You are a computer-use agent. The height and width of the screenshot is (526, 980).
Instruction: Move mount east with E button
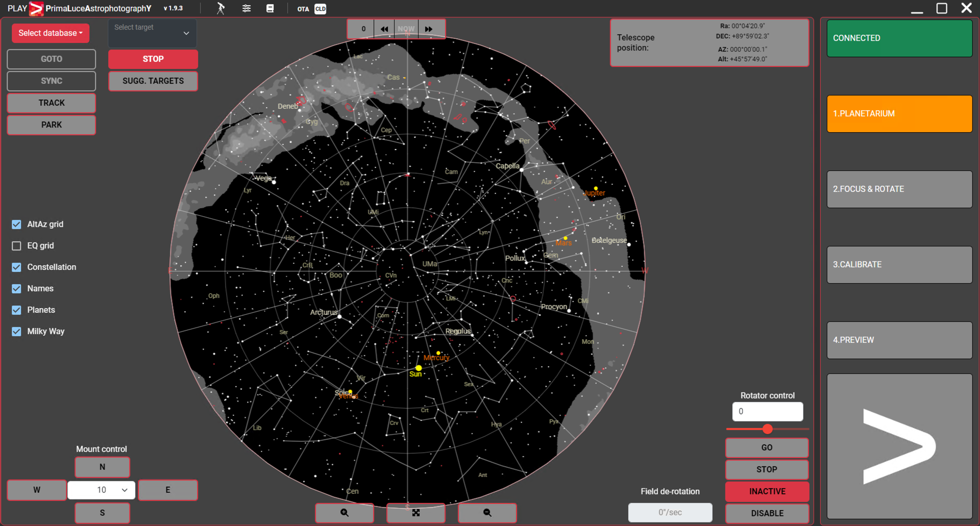click(x=168, y=490)
